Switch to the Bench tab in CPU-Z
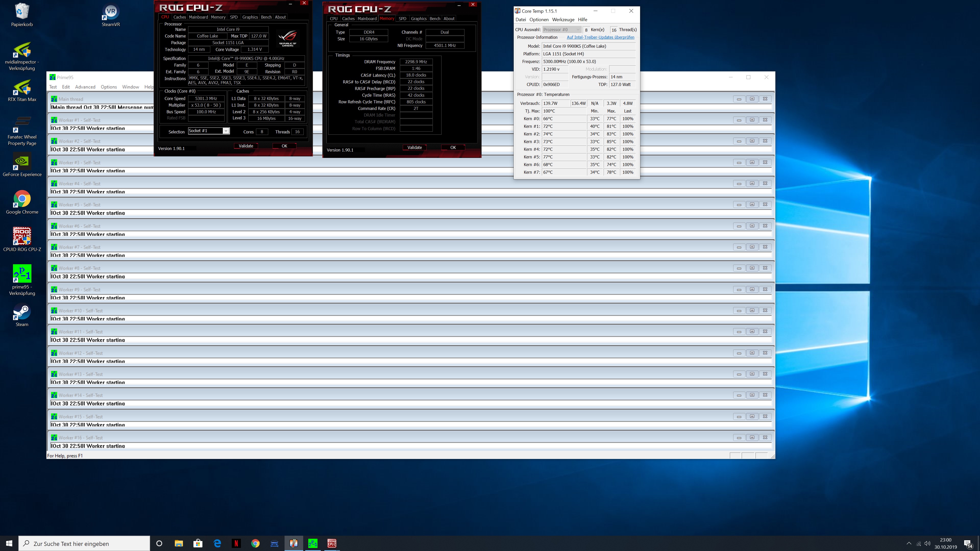 [x=266, y=17]
